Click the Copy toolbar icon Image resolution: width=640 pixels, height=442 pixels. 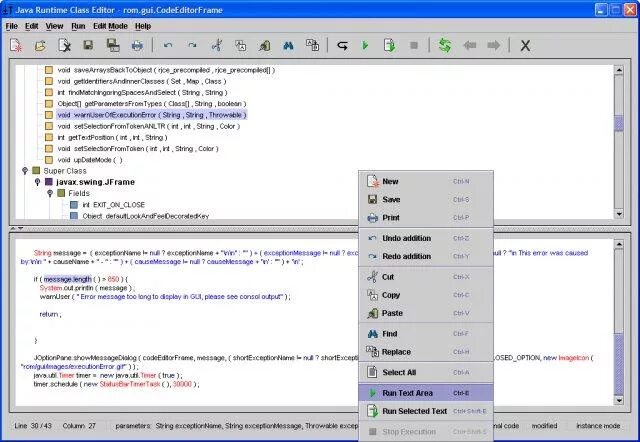[241, 45]
